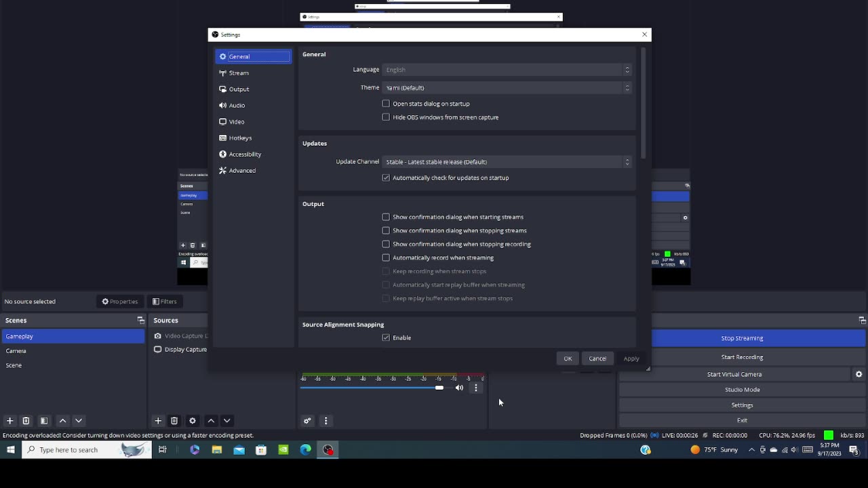Open the Accessibility settings category
868x488 pixels.
(x=253, y=154)
